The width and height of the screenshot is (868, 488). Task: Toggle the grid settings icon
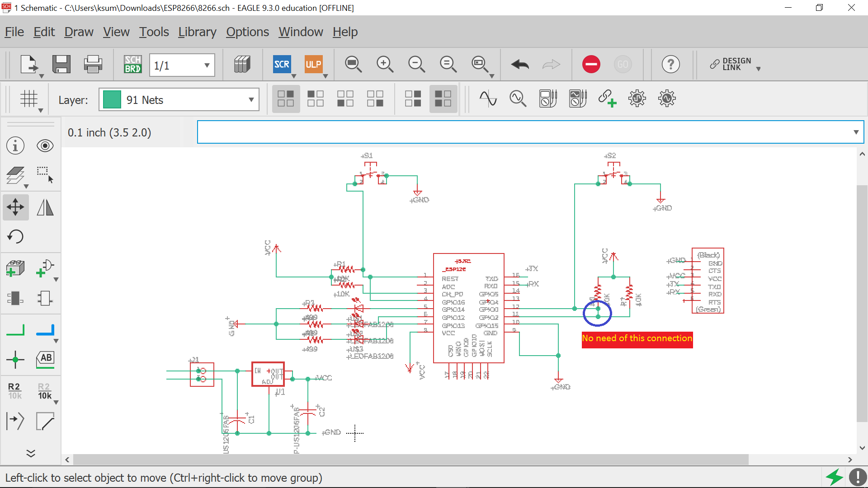click(x=29, y=99)
